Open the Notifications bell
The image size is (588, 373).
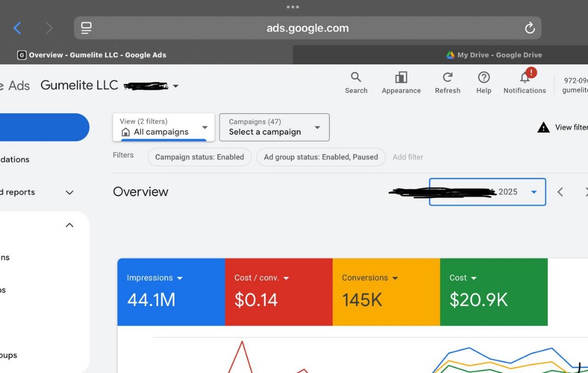[x=525, y=83]
